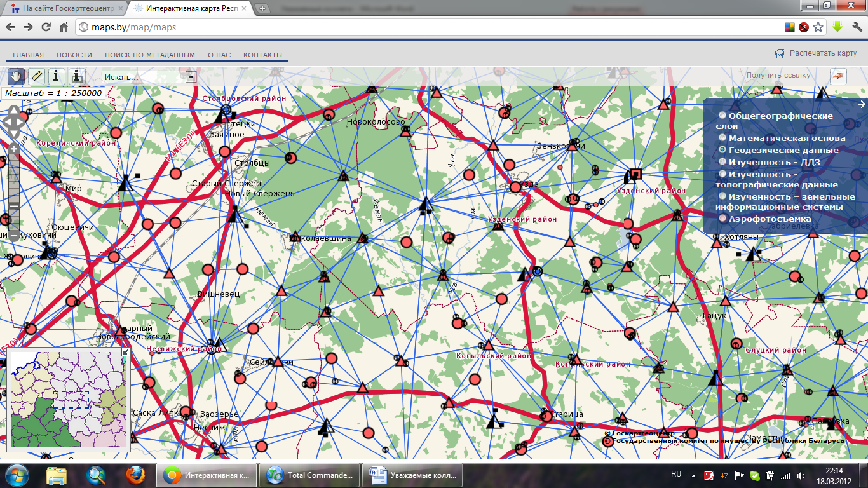The image size is (868, 488).
Task: Select the info-by-area identify tool
Action: coord(77,76)
